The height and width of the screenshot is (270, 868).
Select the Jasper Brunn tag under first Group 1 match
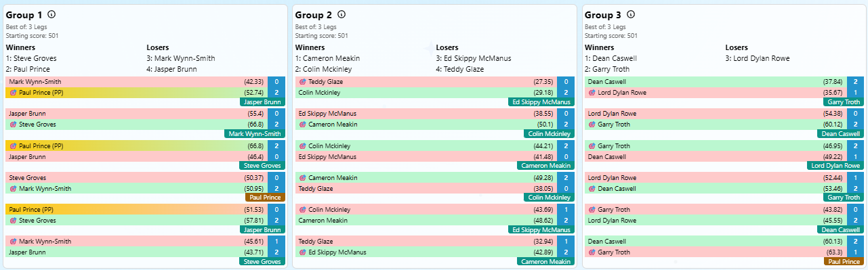[x=262, y=102]
